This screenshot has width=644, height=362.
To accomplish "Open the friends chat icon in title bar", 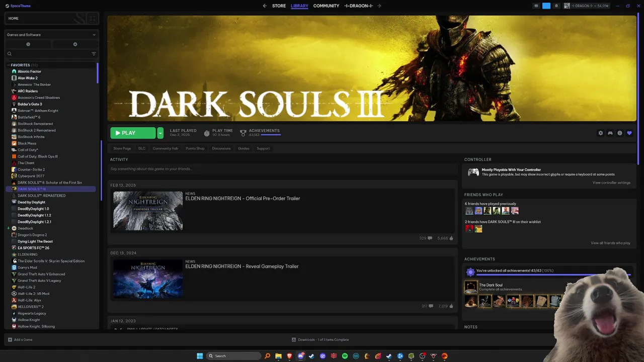I will [536, 6].
